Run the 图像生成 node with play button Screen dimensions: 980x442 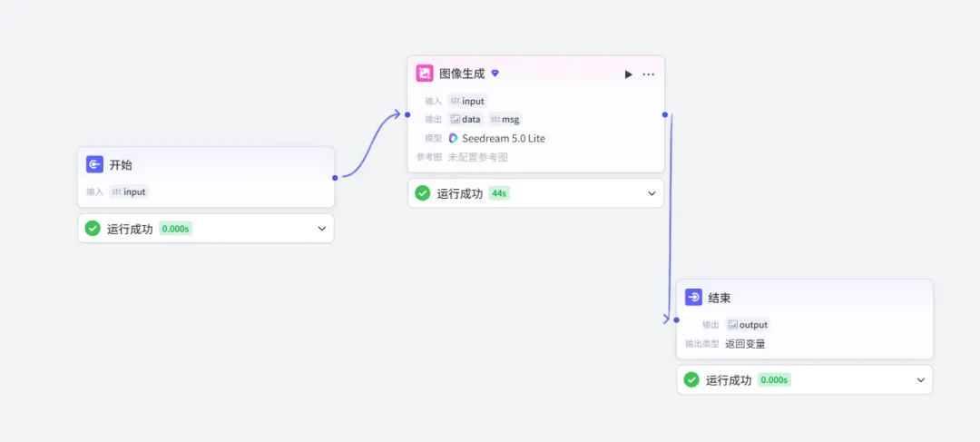tap(628, 74)
